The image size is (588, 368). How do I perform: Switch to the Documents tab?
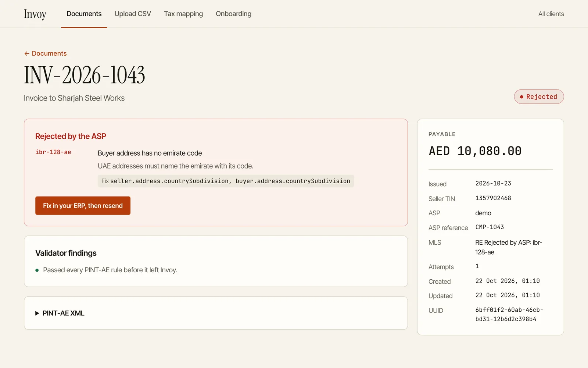[x=84, y=14]
